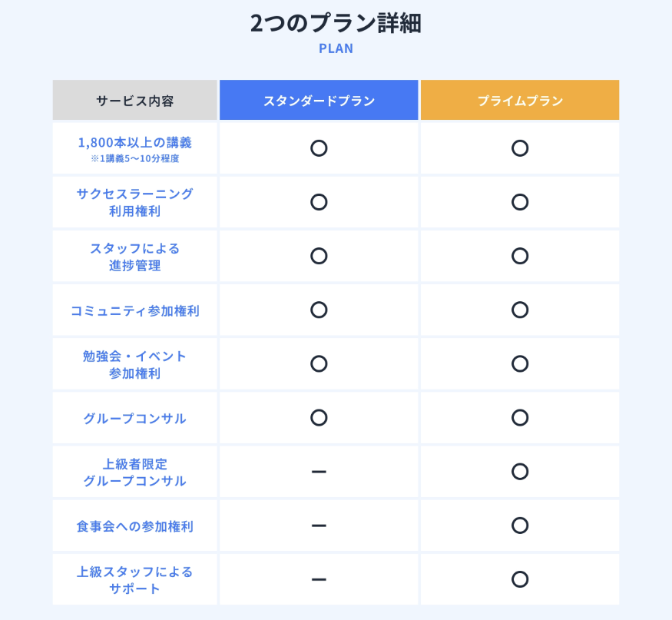This screenshot has width=672, height=620.
Task: Click the Standard plan dash for 上級者限定グループコンサル
Action: (319, 471)
